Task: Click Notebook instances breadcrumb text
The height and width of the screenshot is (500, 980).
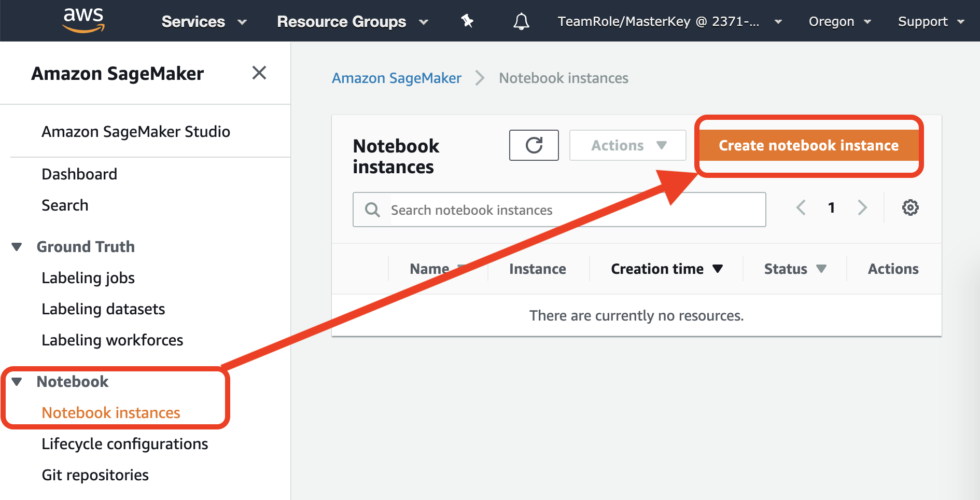Action: (x=564, y=78)
